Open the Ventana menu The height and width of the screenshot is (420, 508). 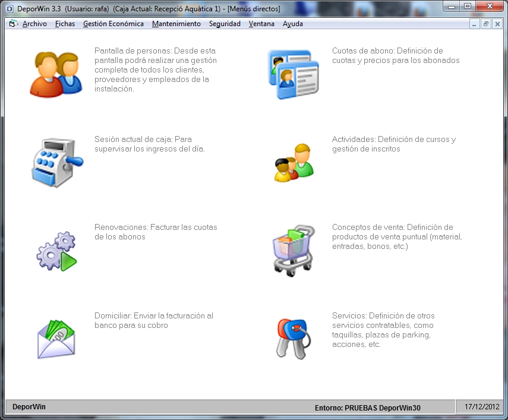[x=261, y=24]
